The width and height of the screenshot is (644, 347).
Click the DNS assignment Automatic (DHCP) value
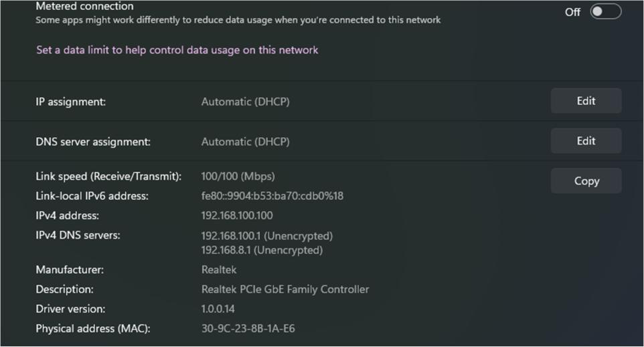point(245,142)
